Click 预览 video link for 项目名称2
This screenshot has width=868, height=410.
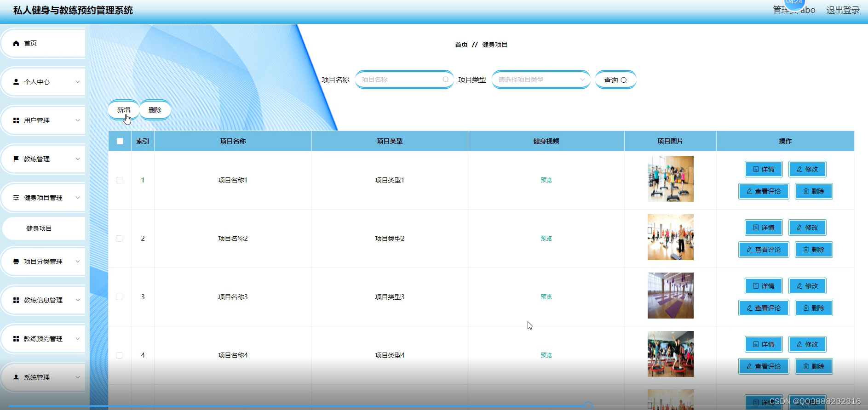click(x=546, y=239)
